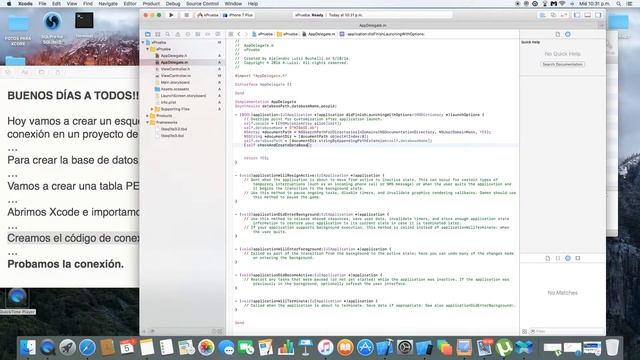The width and height of the screenshot is (640, 360).
Task: Collapse the Frameworks group
Action: pos(148,122)
